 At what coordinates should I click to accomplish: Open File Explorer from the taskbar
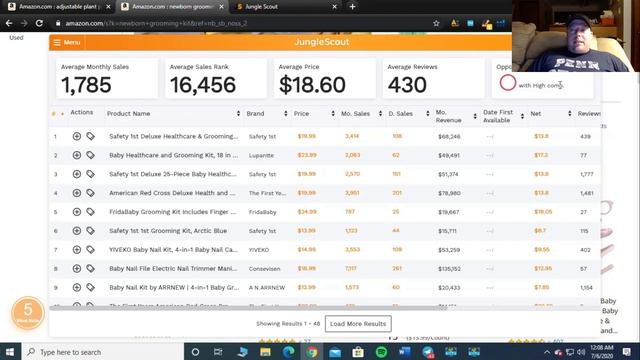point(265,352)
